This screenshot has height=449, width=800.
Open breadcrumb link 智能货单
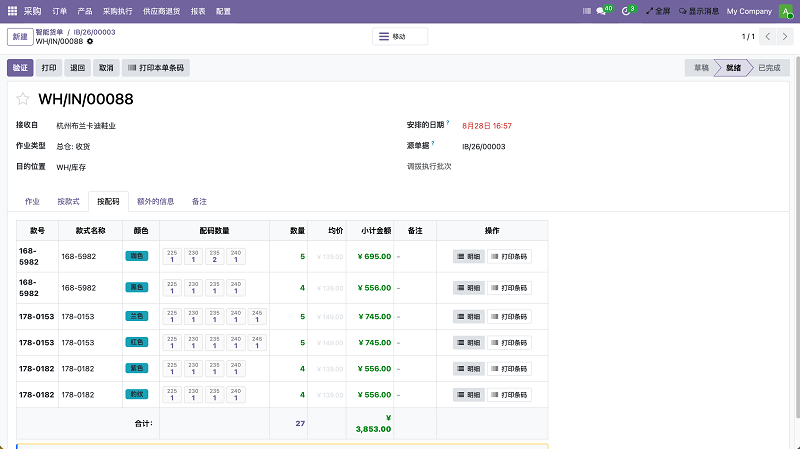tap(49, 32)
